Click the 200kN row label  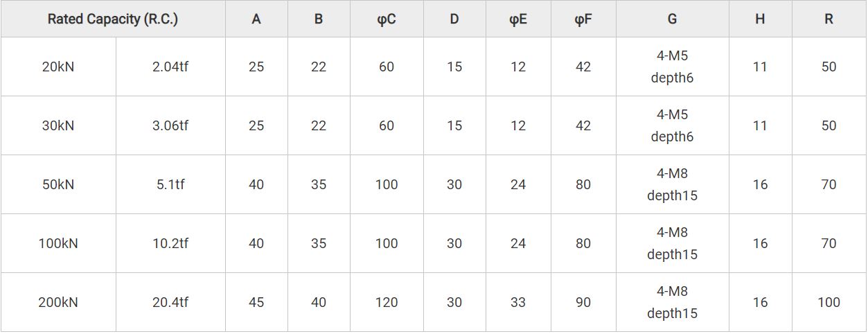click(58, 303)
